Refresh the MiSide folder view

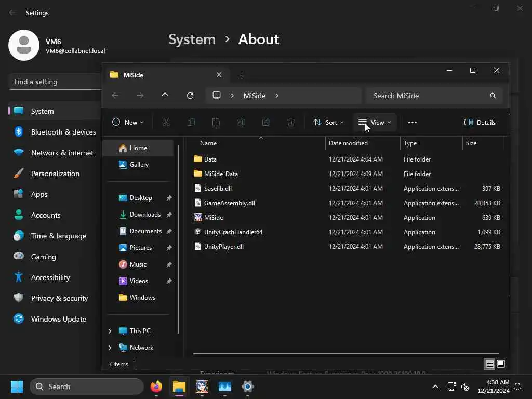(190, 96)
